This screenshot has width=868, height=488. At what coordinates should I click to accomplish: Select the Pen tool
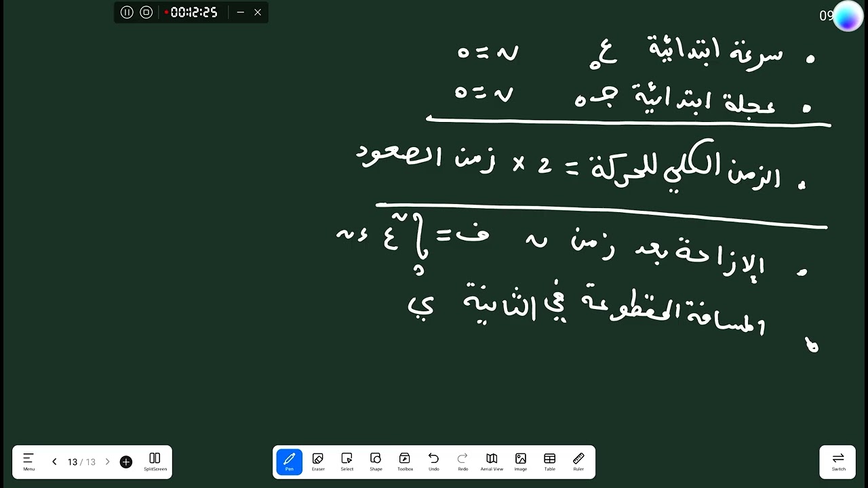point(290,462)
